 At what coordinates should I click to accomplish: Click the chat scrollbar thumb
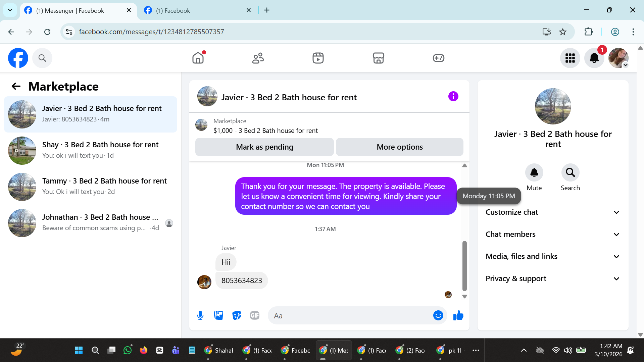pos(464,266)
